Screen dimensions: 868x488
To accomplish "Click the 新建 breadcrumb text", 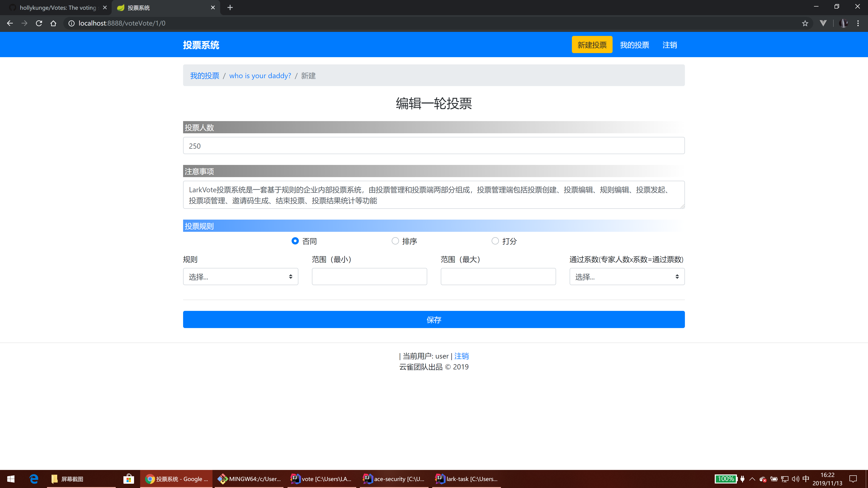I will [308, 76].
